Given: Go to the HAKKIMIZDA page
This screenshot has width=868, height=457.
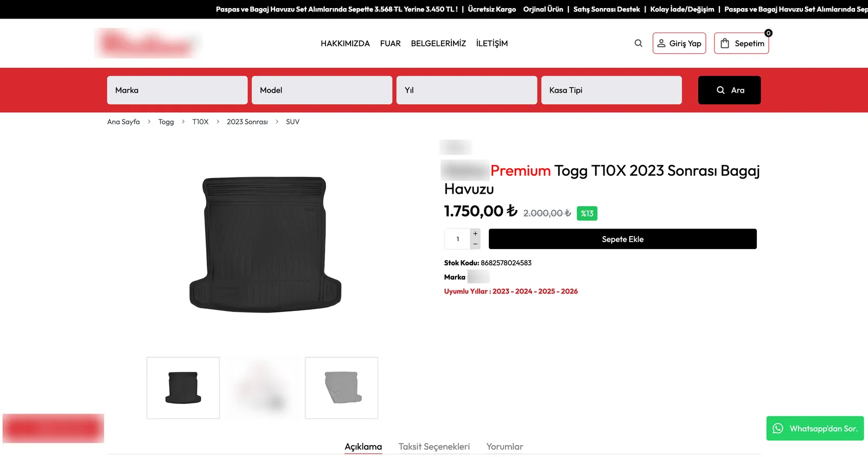Looking at the screenshot, I should point(345,43).
